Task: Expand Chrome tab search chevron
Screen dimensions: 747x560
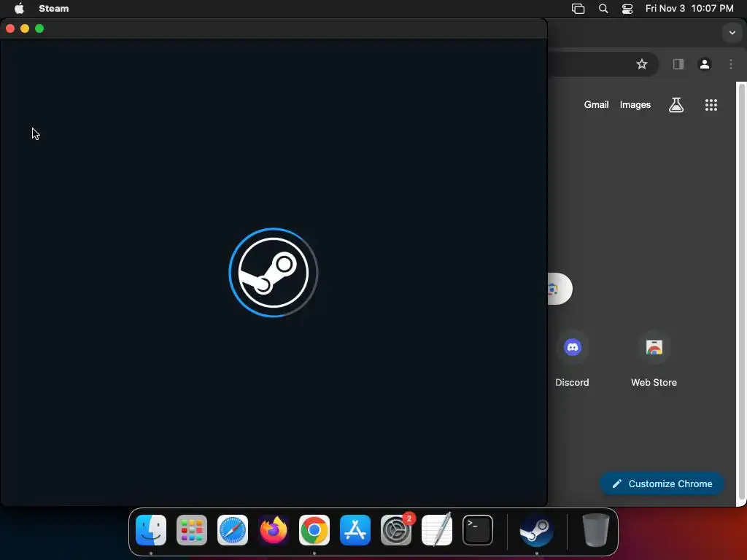Action: (x=732, y=33)
